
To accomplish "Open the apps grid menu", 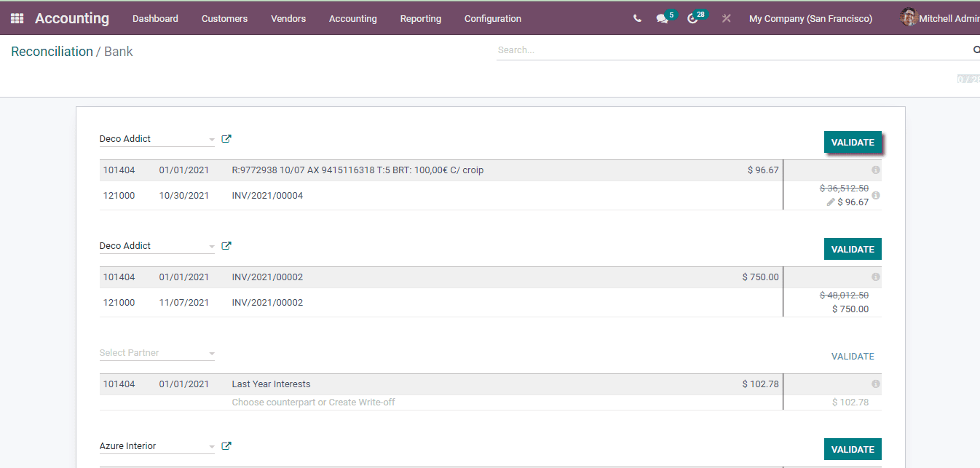I will tap(16, 17).
